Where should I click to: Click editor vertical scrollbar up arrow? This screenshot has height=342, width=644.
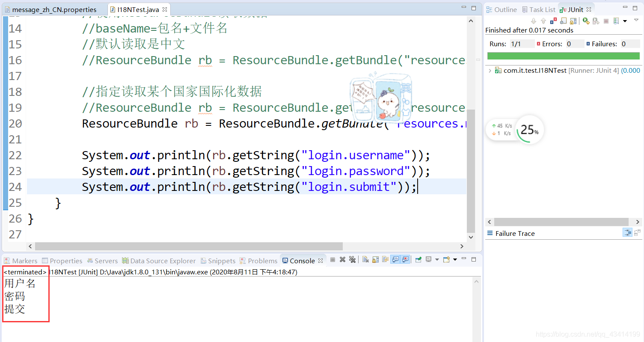click(471, 21)
